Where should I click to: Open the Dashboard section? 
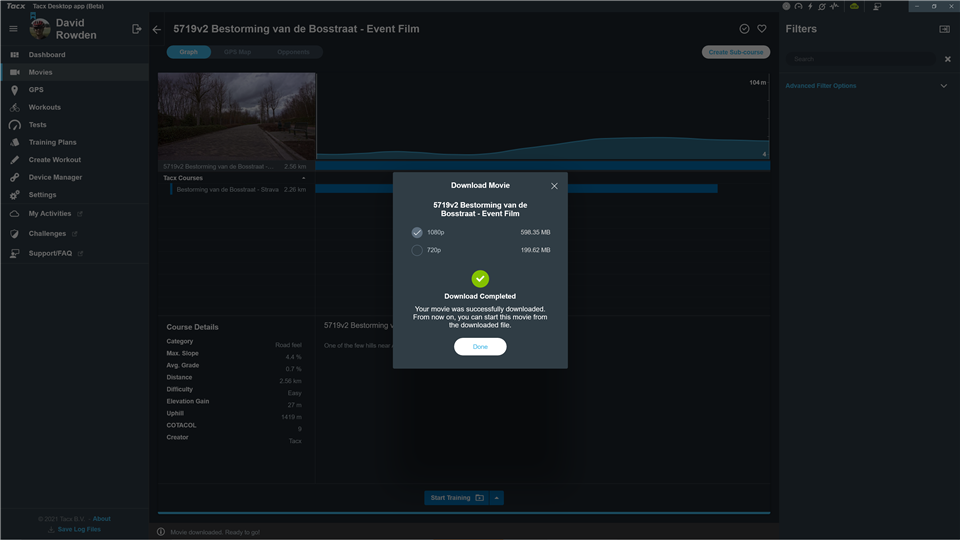click(x=75, y=54)
